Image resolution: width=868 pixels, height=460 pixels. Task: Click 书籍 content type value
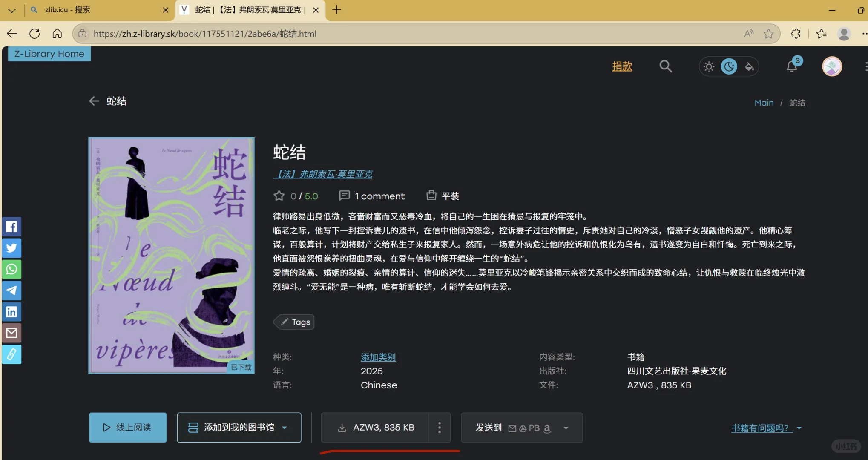[x=636, y=357]
